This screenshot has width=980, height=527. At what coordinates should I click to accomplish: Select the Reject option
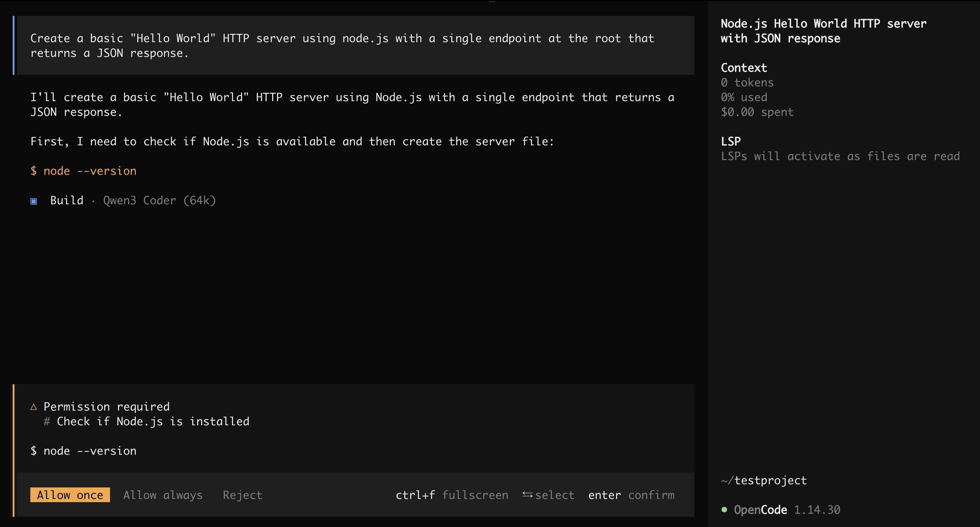point(242,495)
